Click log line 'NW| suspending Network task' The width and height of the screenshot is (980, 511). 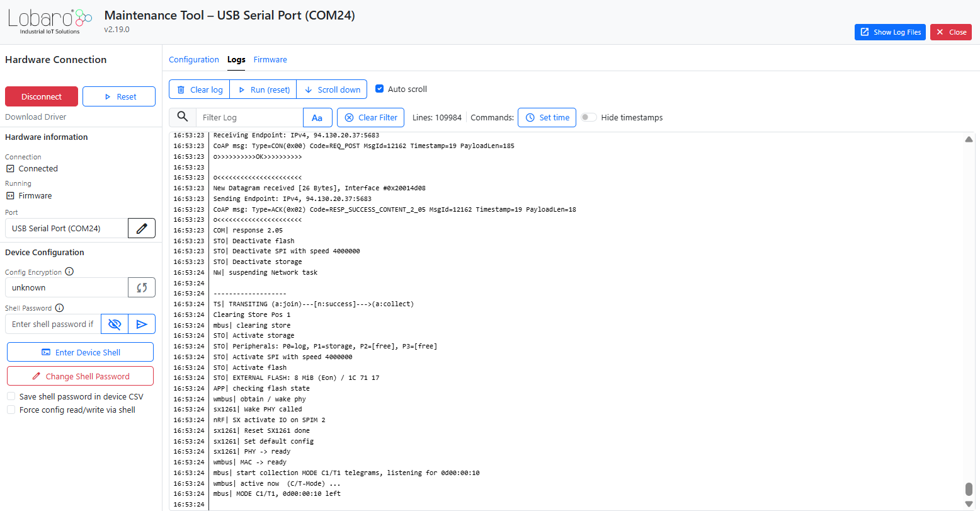(265, 272)
